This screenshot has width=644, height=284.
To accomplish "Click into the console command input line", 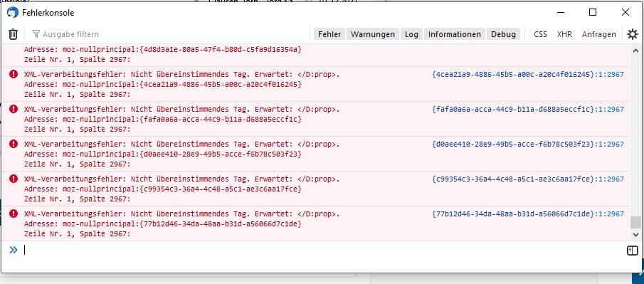I will [x=322, y=250].
